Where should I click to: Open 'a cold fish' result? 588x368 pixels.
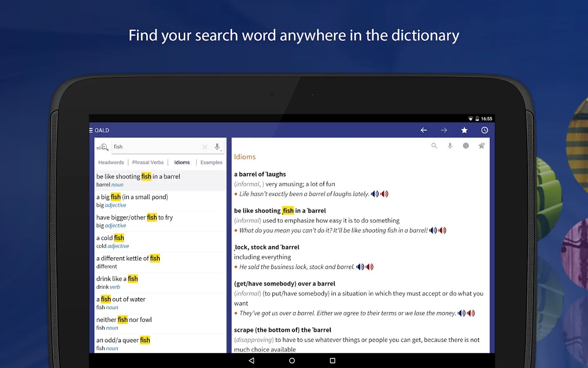coord(160,242)
